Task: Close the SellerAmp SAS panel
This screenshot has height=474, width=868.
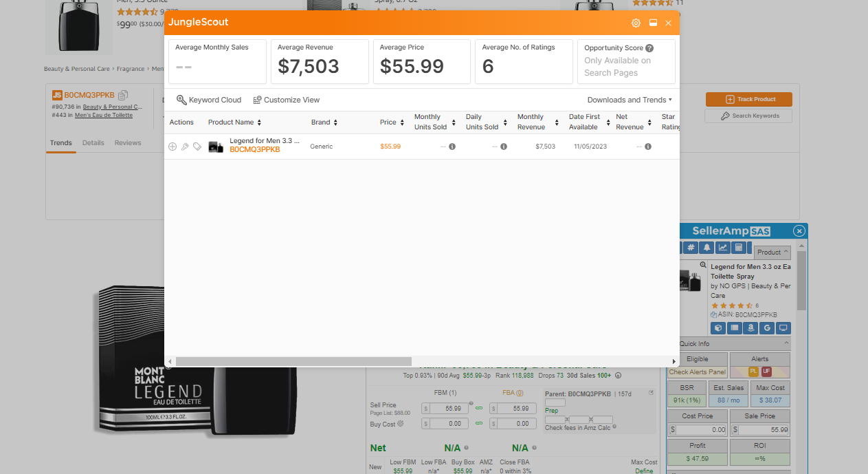Action: 799,231
